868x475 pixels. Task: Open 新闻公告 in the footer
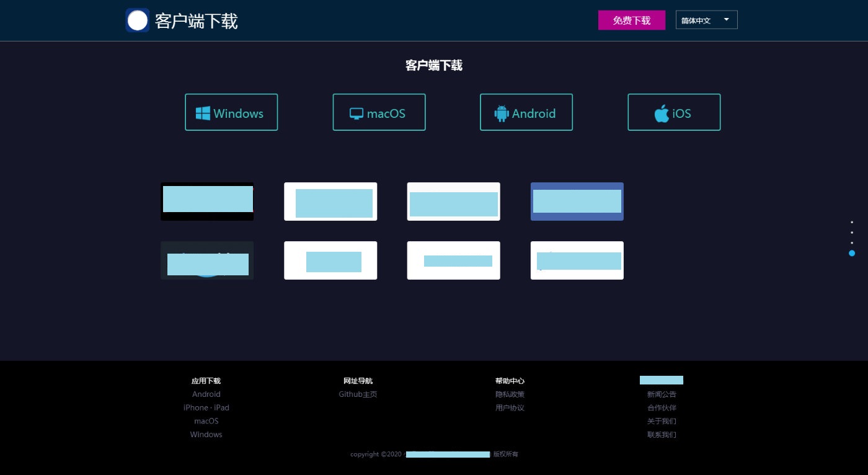coord(662,394)
